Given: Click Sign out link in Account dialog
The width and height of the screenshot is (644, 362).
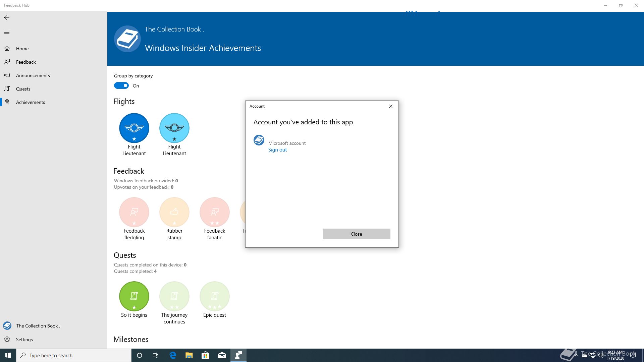Looking at the screenshot, I should (x=277, y=150).
